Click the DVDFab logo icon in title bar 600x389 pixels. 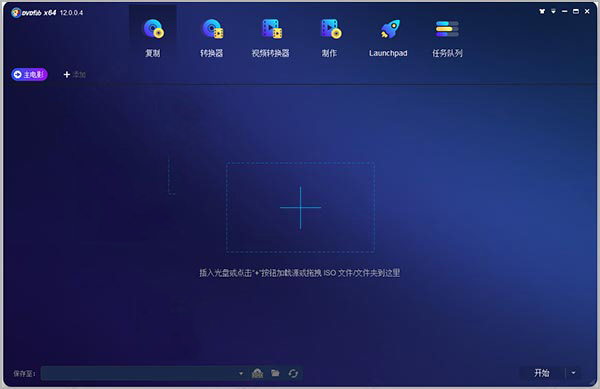pyautogui.click(x=16, y=13)
